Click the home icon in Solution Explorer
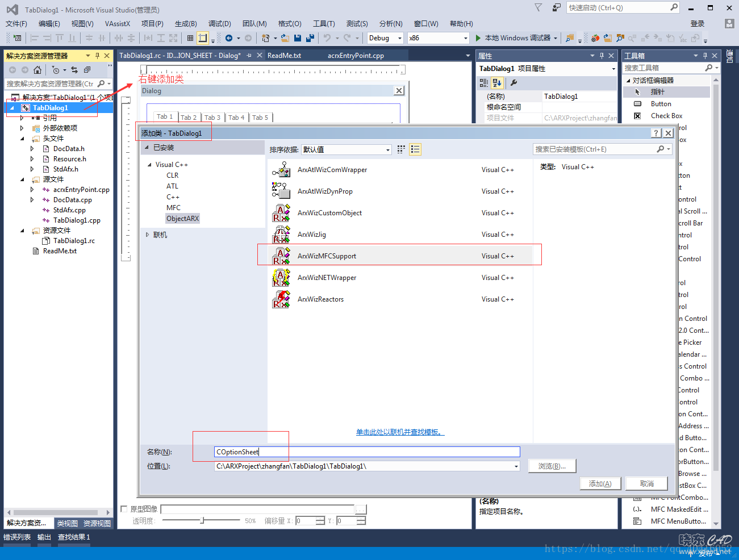Screen dimensions: 739x560 [x=37, y=70]
